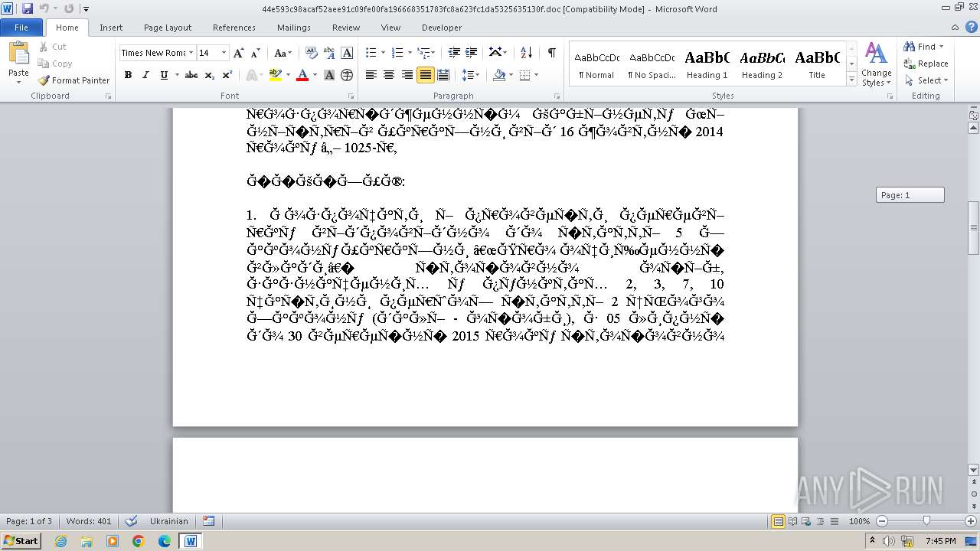Apply the No Spacing style
Viewport: 980px width, 551px height.
[x=652, y=64]
